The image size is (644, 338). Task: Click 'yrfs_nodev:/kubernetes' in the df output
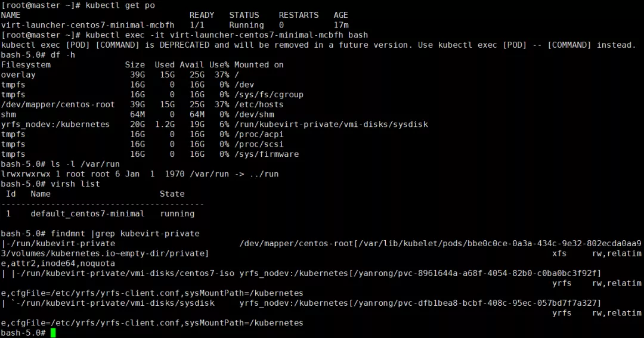click(55, 124)
